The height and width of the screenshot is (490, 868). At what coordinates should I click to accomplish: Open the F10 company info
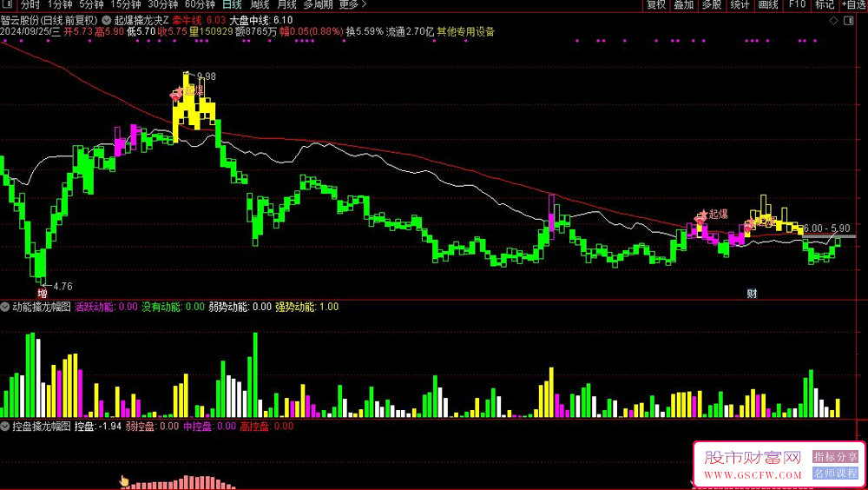point(797,4)
